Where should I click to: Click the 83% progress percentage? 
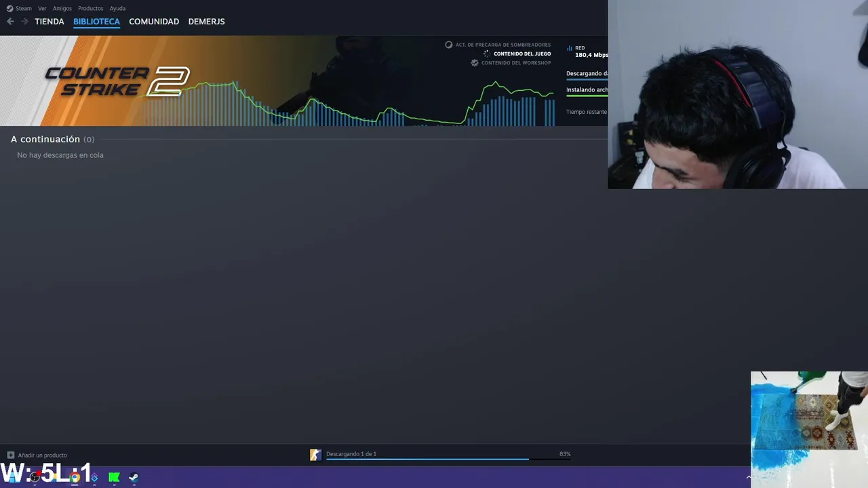pos(565,454)
